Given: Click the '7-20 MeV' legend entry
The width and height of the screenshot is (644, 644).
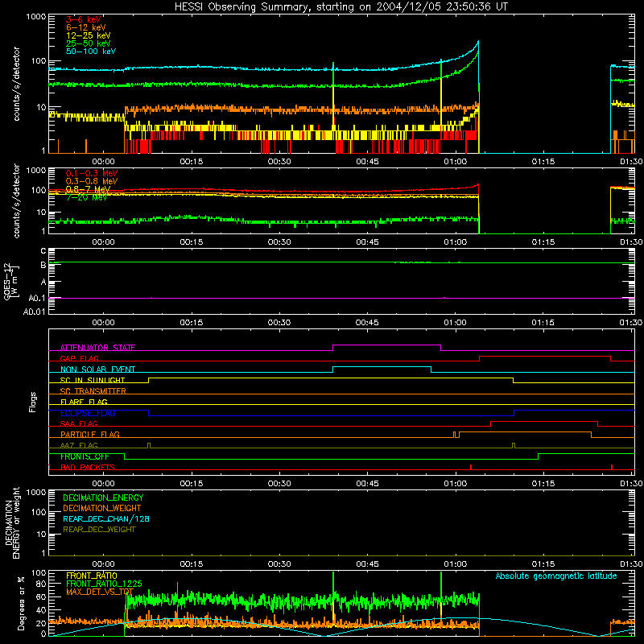Looking at the screenshot, I should (x=87, y=197).
